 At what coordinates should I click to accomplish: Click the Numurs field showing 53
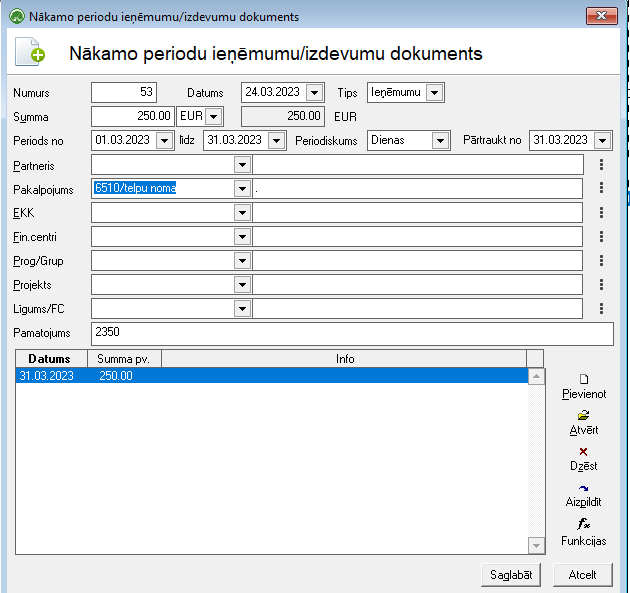pos(124,92)
